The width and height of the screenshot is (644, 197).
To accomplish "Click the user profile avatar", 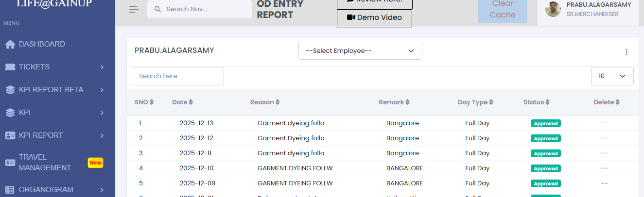I will pos(553,9).
